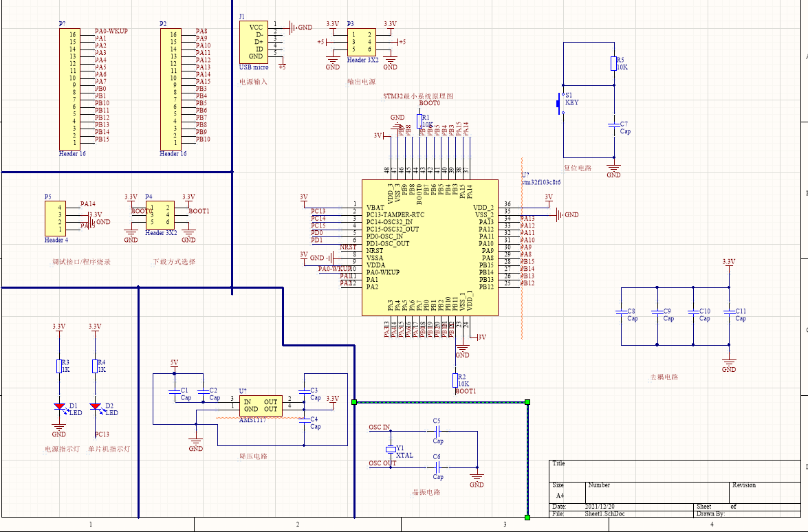Select the AMS1117 regulator component

click(x=261, y=406)
